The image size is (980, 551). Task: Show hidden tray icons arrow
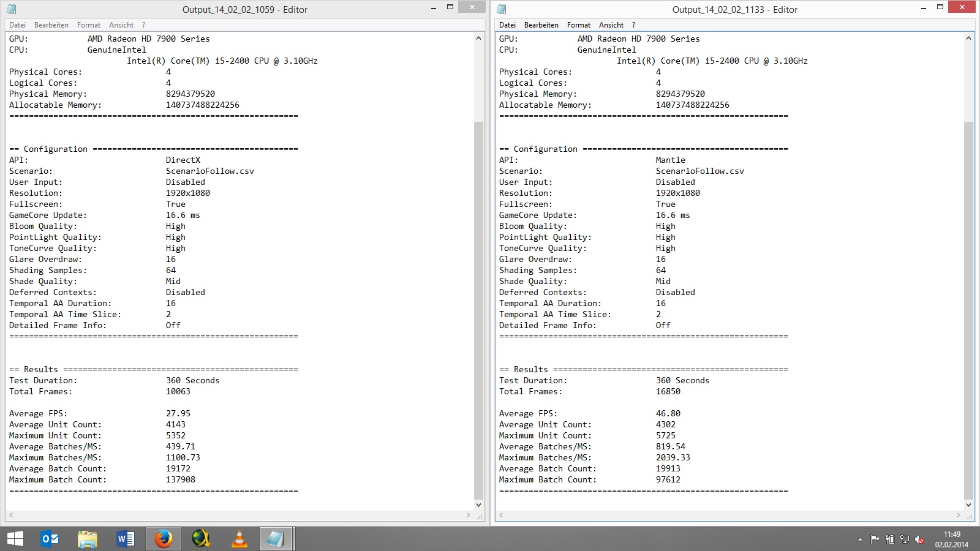(x=860, y=539)
